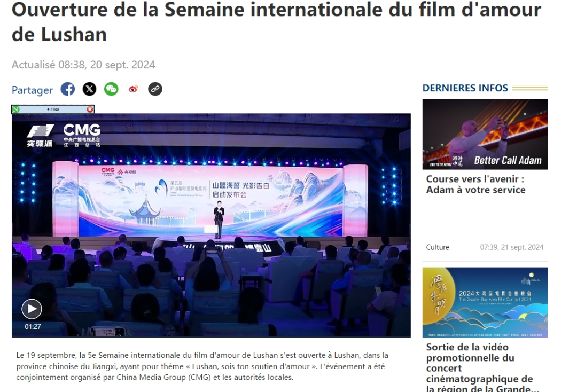Share the article on X
Screen dimensions: 577x392
click(x=89, y=89)
